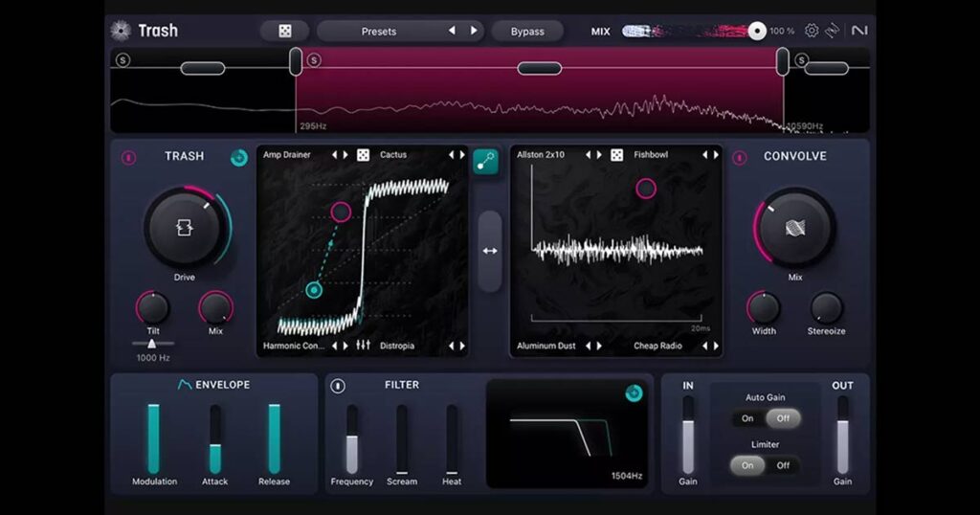Click the Tilt frequency slider handle
This screenshot has height=515, width=980.
click(152, 344)
